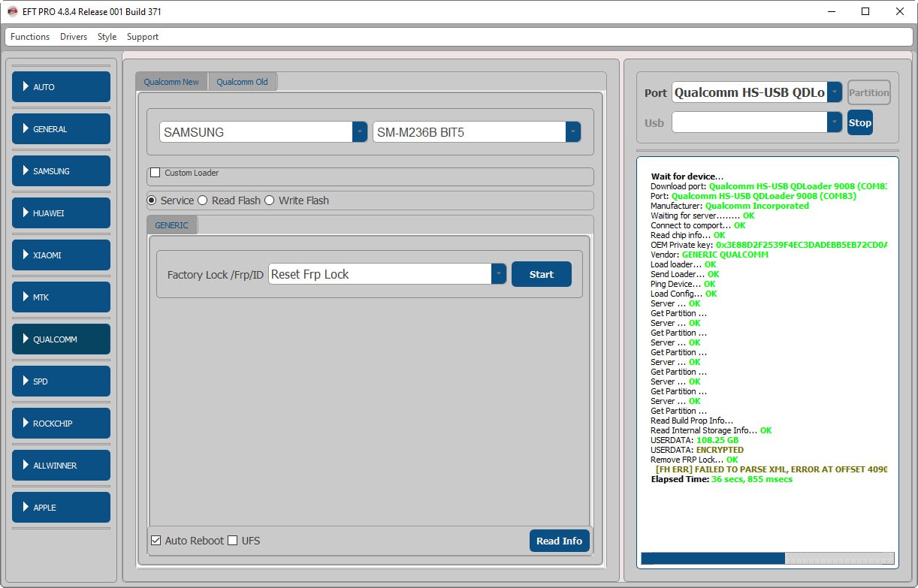Click the 'Ping Device... OK' log line
Image resolution: width=918 pixels, height=588 pixels.
pos(683,284)
